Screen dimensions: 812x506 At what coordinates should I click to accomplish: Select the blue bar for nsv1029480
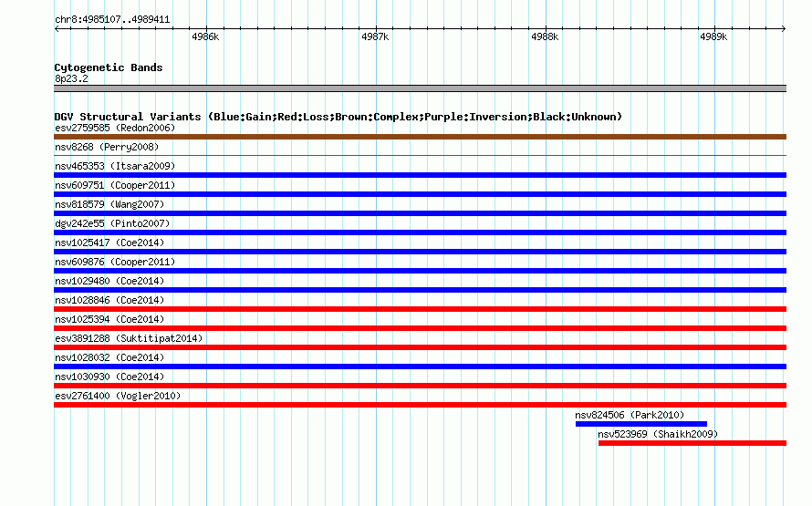tap(420, 290)
